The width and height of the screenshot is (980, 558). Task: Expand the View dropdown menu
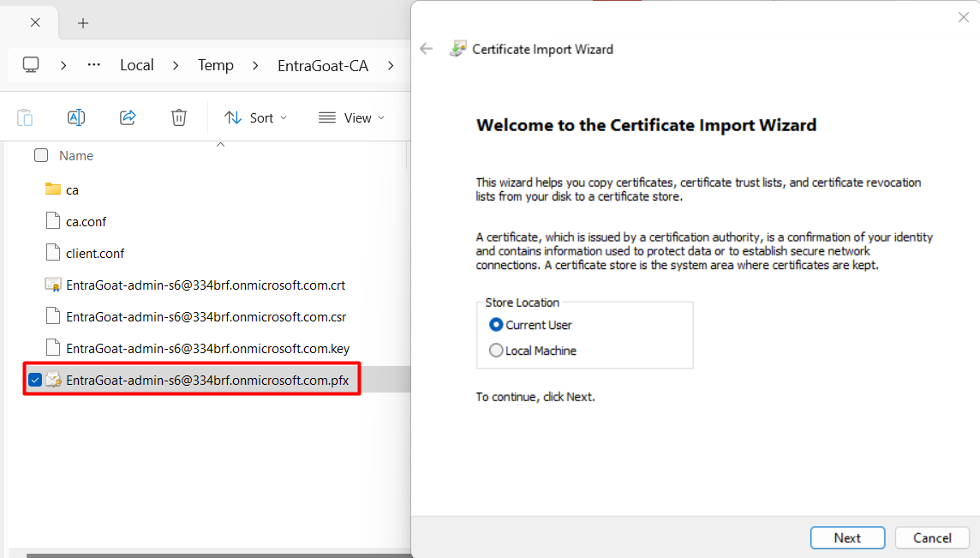tap(351, 117)
